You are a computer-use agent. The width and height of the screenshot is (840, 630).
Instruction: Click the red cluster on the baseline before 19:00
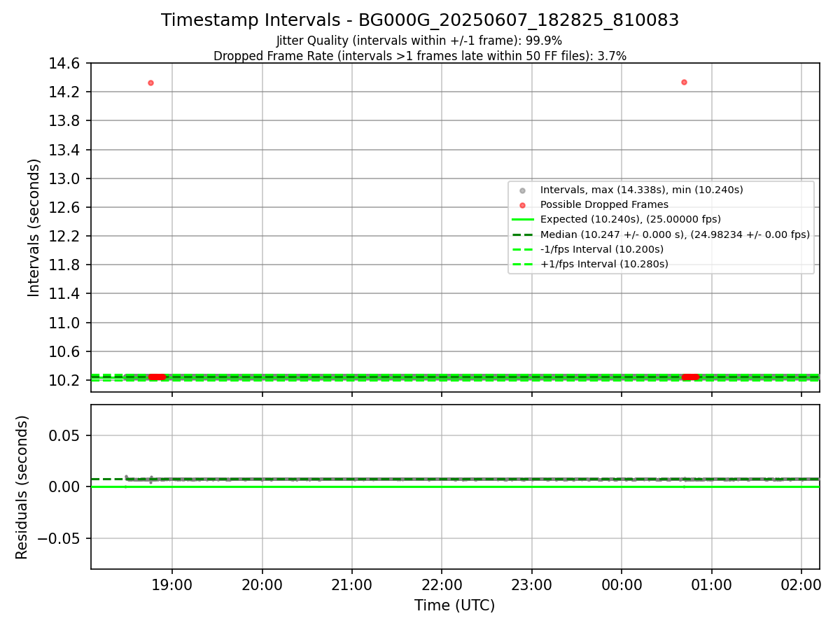tap(157, 377)
